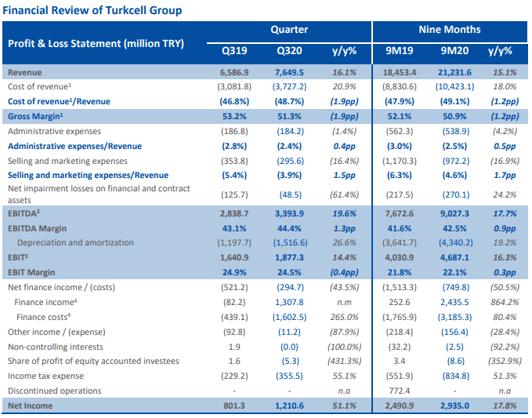Select the 'Q319' column header
532x418 pixels.
pos(234,51)
